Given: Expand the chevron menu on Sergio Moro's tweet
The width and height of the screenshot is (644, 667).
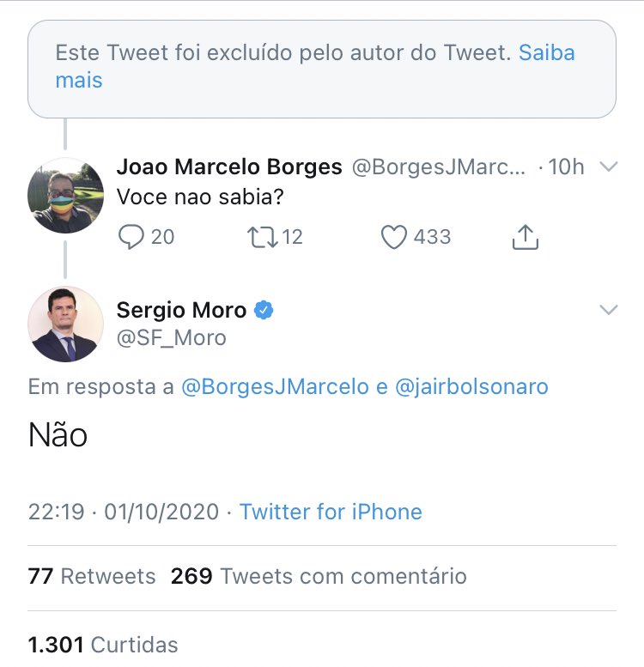Looking at the screenshot, I should 608,310.
